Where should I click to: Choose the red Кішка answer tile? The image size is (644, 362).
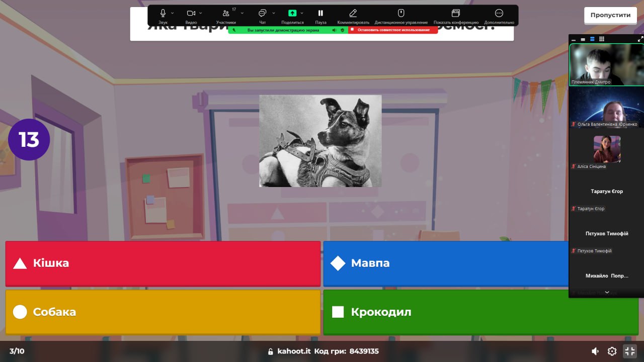point(163,263)
